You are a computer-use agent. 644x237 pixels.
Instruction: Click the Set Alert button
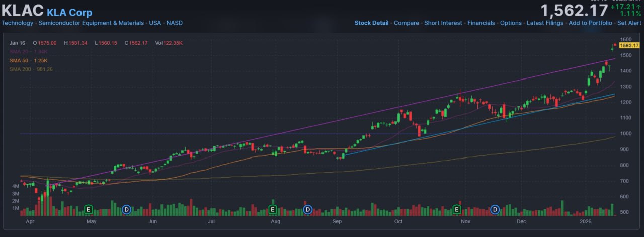coord(629,23)
